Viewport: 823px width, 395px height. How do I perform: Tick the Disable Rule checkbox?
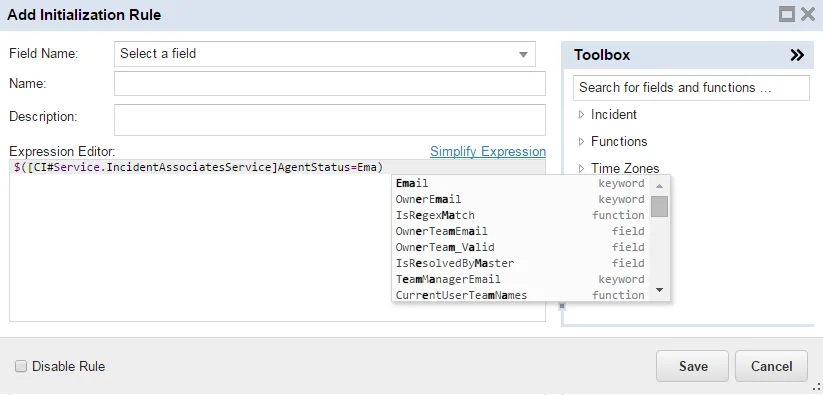20,366
